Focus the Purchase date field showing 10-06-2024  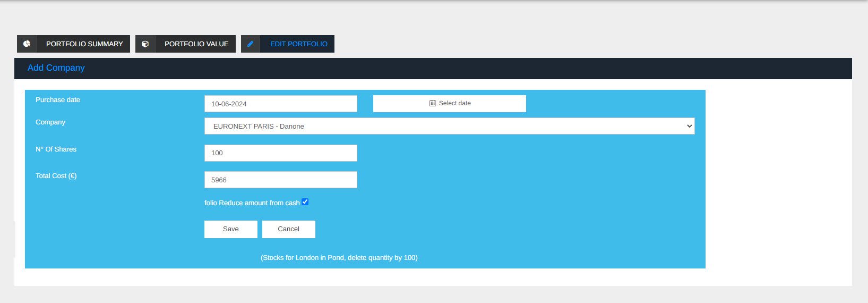[x=280, y=104]
